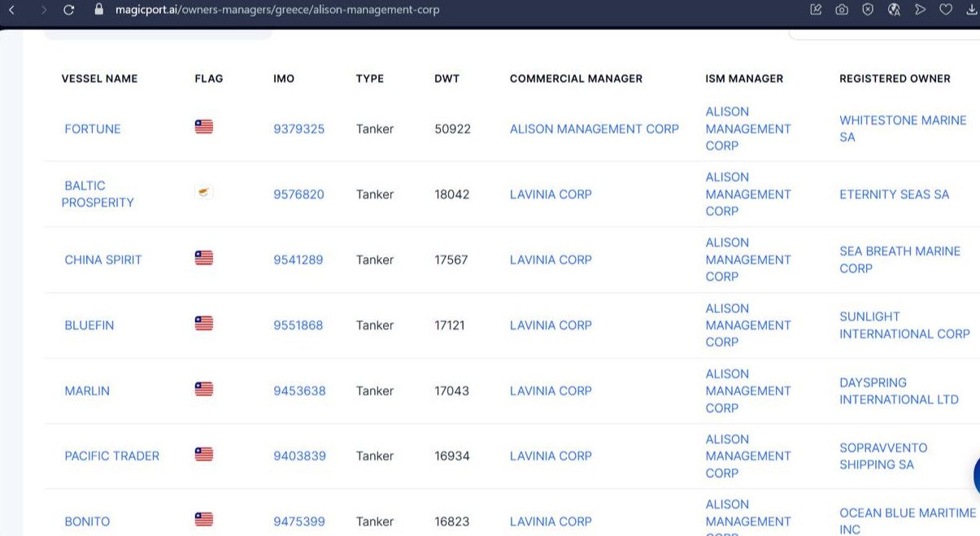The width and height of the screenshot is (980, 536).
Task: Open IMO number 9403839
Action: click(x=299, y=456)
